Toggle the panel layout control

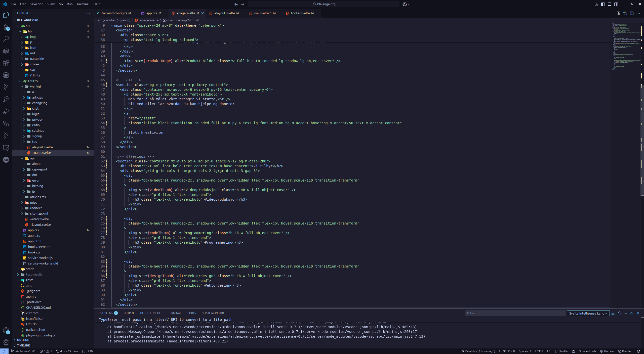click(610, 4)
